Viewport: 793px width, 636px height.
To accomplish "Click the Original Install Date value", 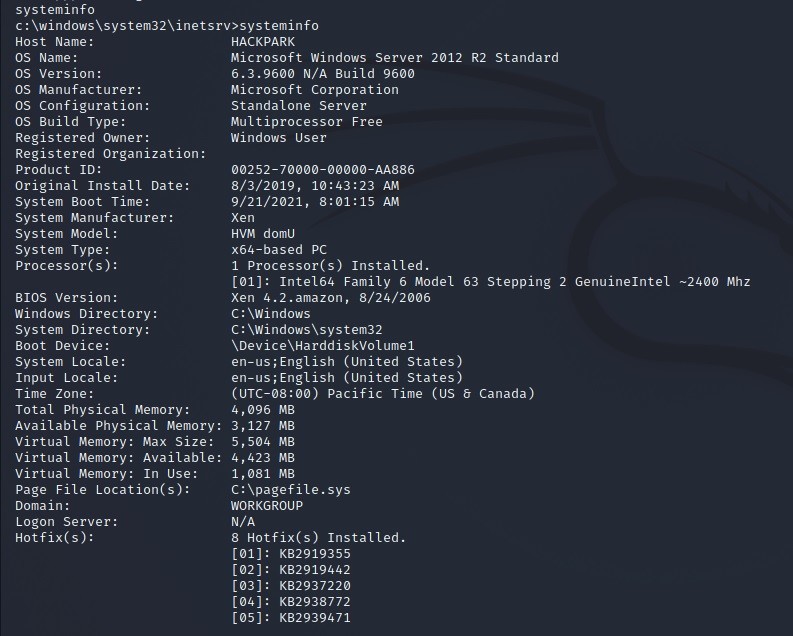I will 314,185.
